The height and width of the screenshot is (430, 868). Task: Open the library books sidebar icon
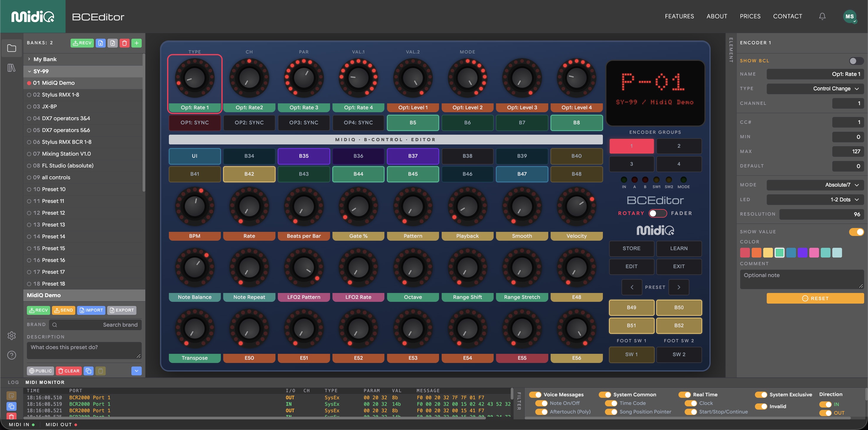coord(12,68)
